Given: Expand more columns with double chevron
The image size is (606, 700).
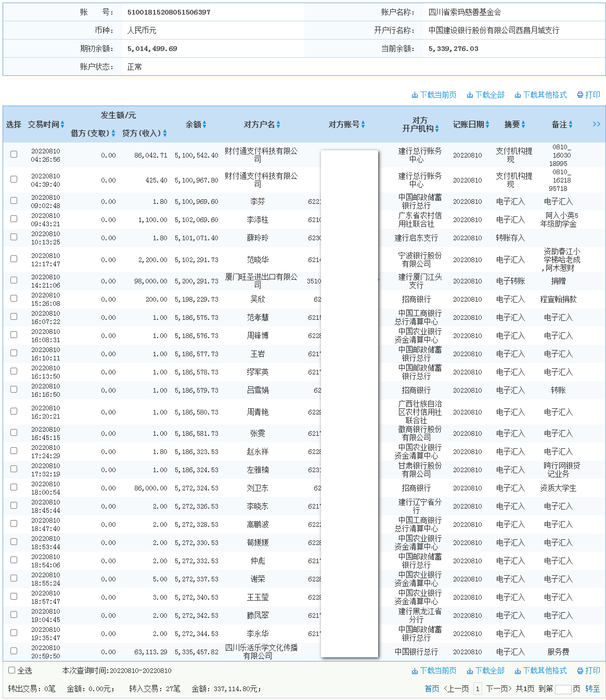Looking at the screenshot, I should [596, 124].
